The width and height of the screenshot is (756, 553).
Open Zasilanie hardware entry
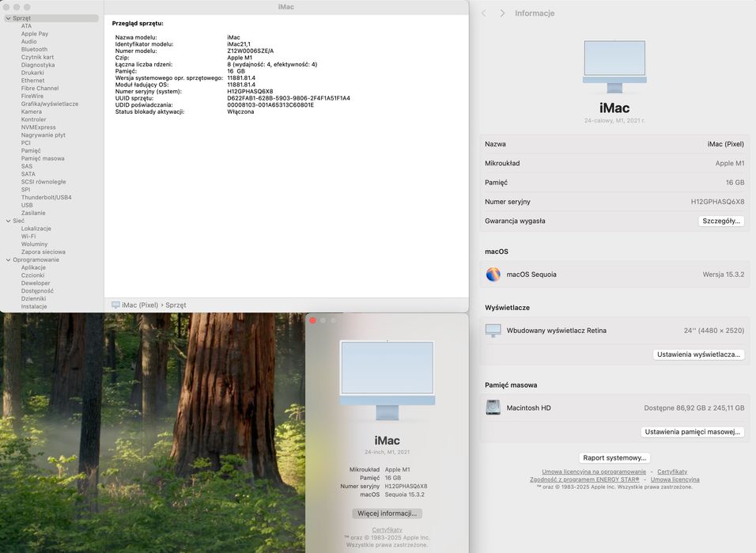coord(32,213)
